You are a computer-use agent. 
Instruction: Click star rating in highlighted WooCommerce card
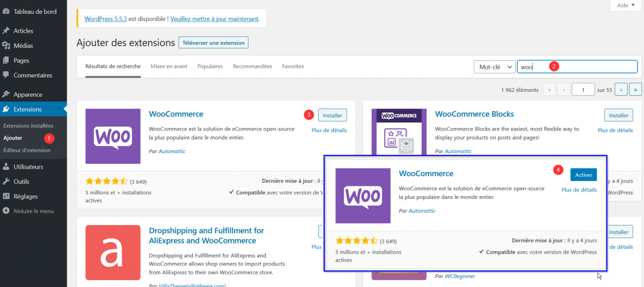coord(356,241)
